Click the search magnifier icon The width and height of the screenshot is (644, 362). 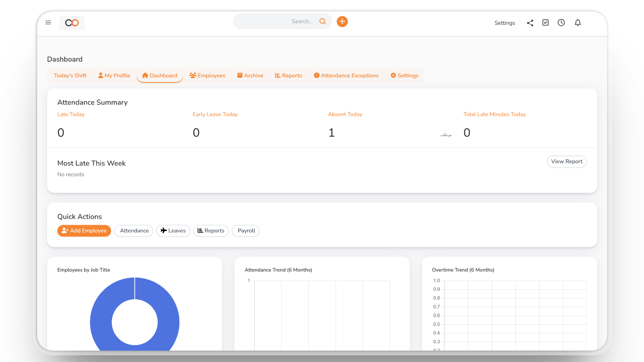coord(322,21)
